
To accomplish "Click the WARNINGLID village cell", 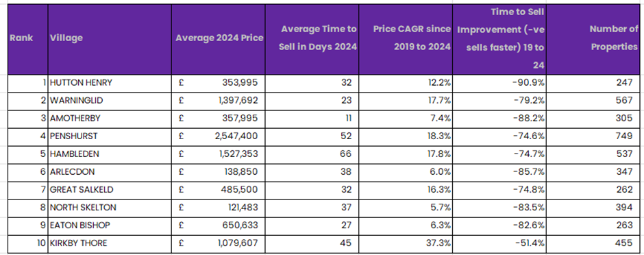I will (x=110, y=101).
